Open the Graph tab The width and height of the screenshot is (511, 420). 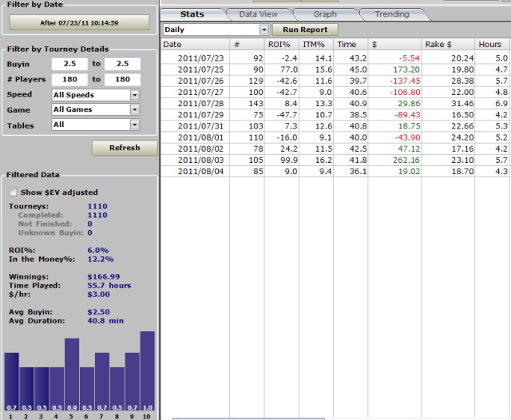[324, 14]
